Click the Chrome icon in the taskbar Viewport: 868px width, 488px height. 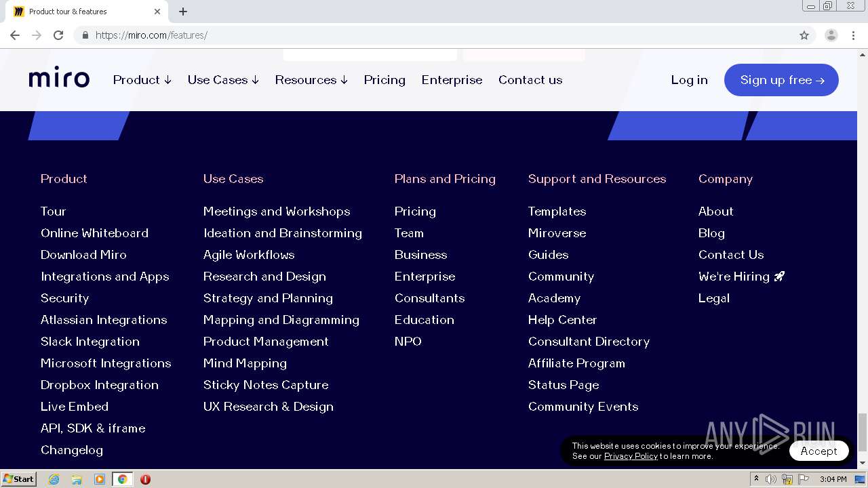[122, 479]
